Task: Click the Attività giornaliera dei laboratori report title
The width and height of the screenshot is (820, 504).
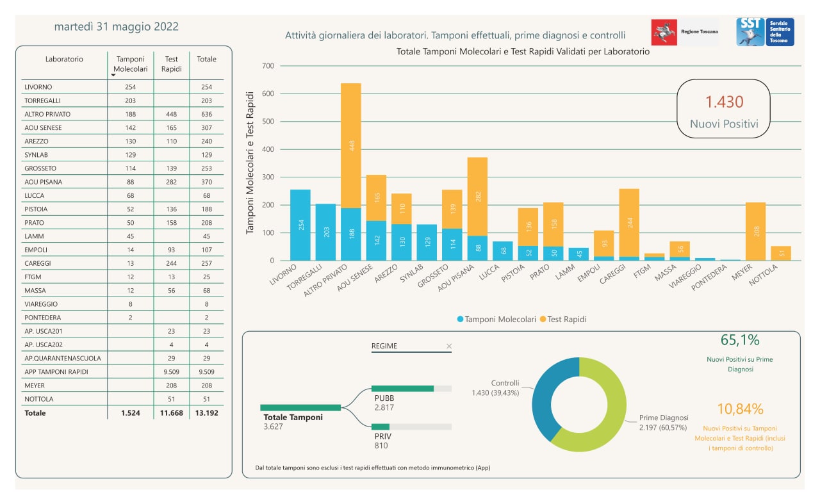Action: point(455,35)
